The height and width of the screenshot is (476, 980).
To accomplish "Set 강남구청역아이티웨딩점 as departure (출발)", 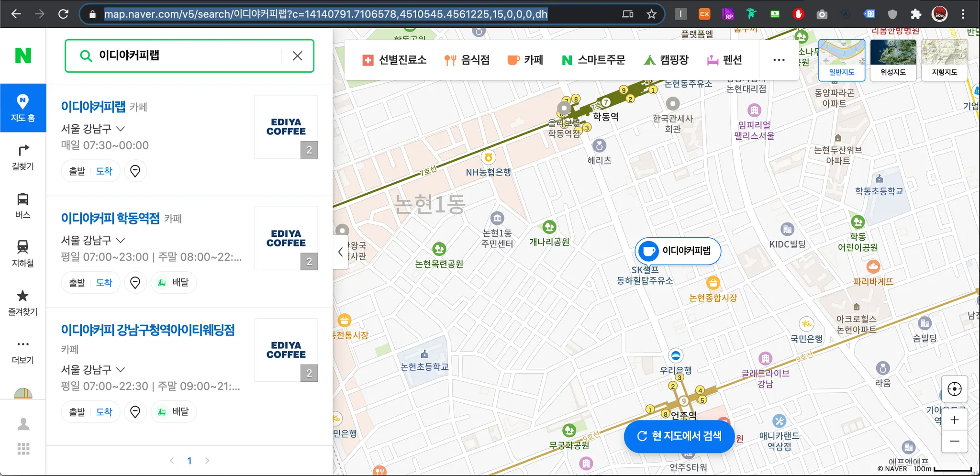I will (77, 412).
